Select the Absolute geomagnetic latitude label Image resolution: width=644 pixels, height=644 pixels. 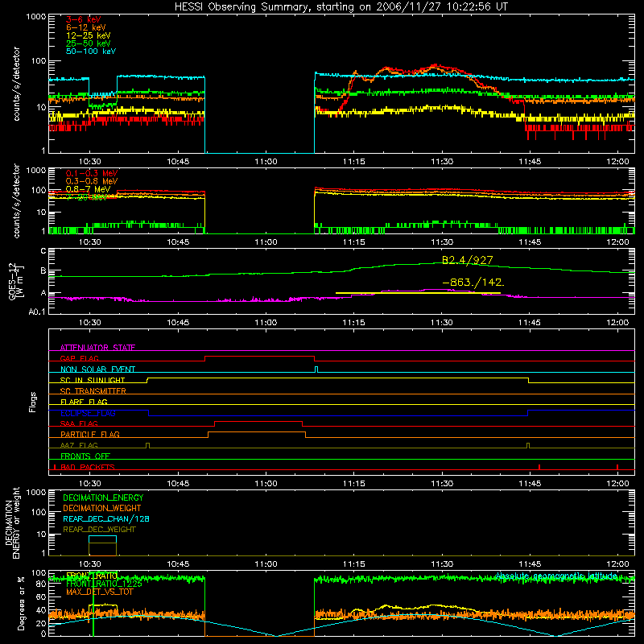pos(556,576)
